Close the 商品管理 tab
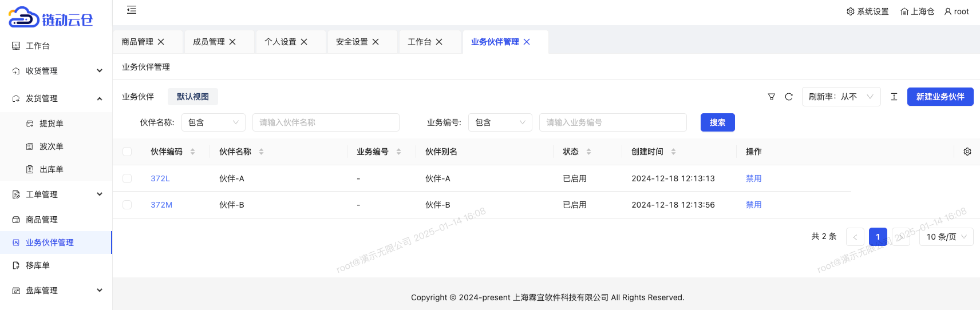The width and height of the screenshot is (980, 310). (161, 42)
